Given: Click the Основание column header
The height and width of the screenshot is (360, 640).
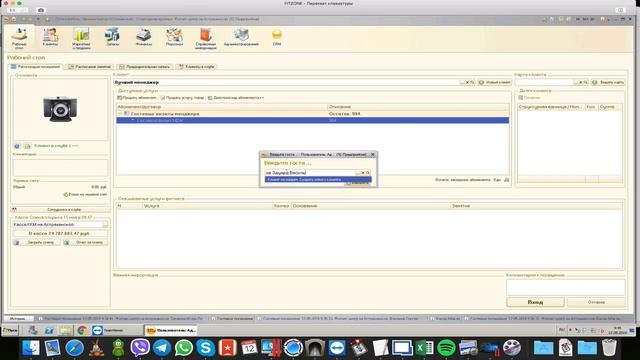Looking at the screenshot, I should pyautogui.click(x=370, y=206).
